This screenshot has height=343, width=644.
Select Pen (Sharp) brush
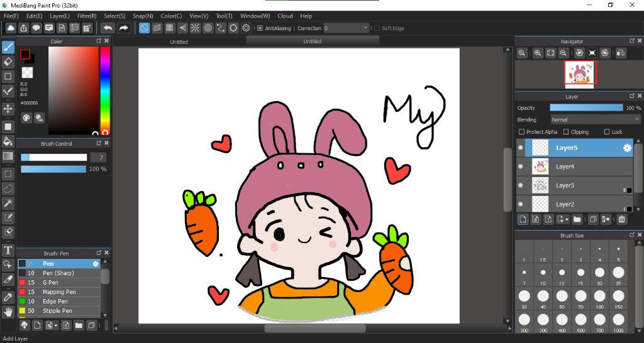[x=58, y=273]
